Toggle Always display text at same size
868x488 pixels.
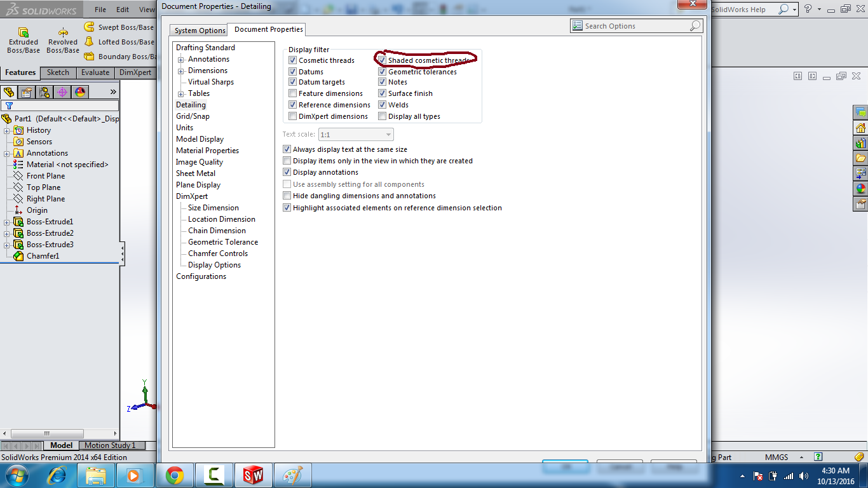coord(287,149)
